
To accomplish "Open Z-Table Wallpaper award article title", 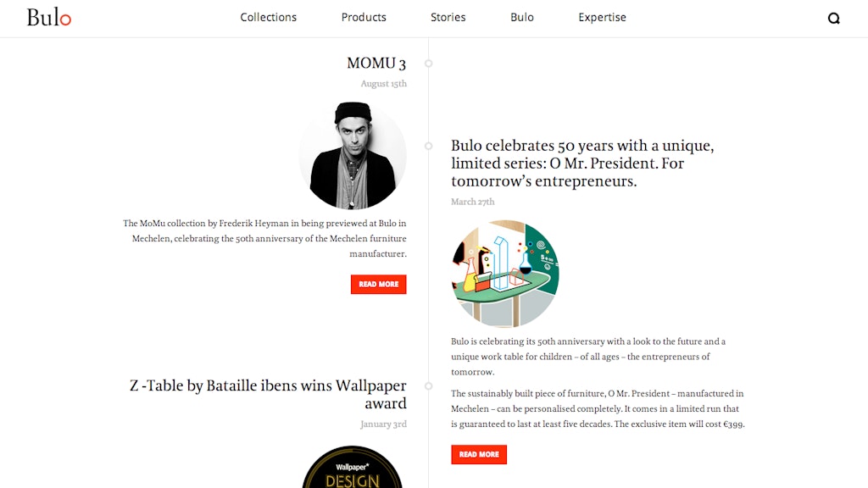I will [268, 394].
